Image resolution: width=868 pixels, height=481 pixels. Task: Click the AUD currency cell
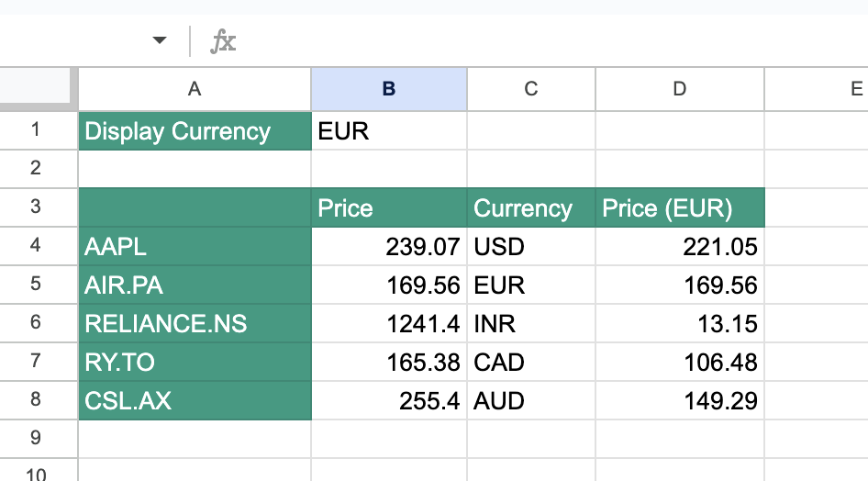[x=531, y=400]
